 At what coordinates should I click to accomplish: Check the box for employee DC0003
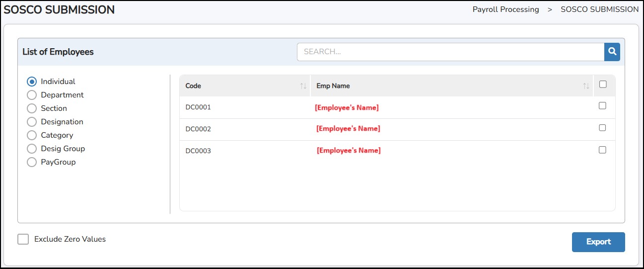[602, 150]
